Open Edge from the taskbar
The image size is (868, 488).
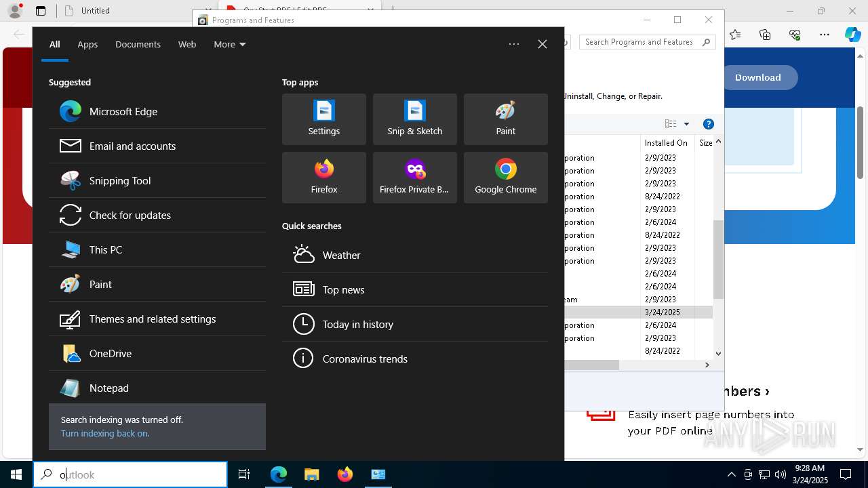[x=279, y=474]
